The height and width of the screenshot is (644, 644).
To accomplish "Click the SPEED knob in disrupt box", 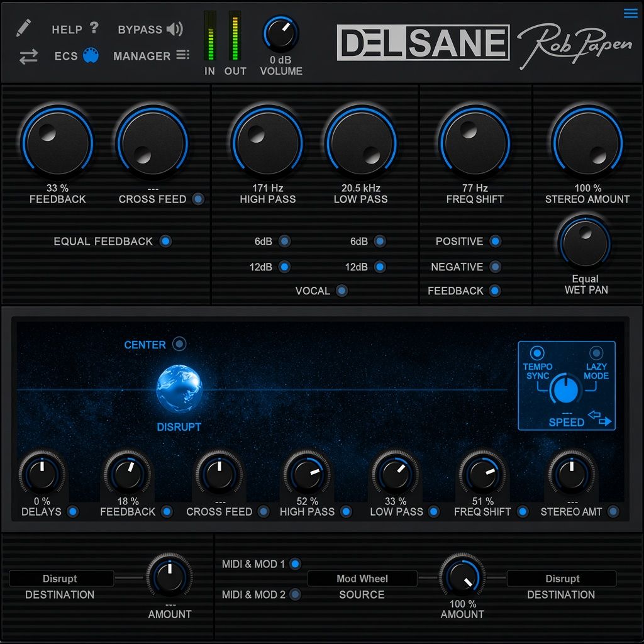I will 565,389.
